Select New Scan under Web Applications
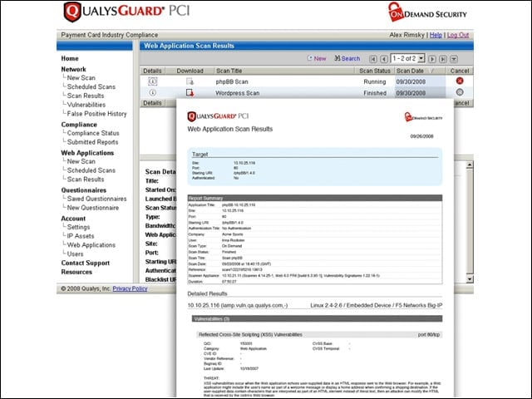Image resolution: width=532 pixels, height=399 pixels. [81, 161]
